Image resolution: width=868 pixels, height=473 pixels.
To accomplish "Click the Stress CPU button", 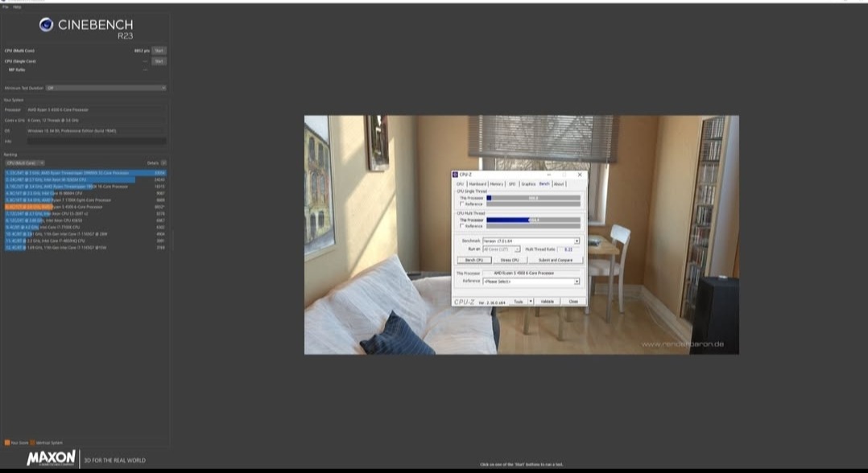I will tap(509, 260).
